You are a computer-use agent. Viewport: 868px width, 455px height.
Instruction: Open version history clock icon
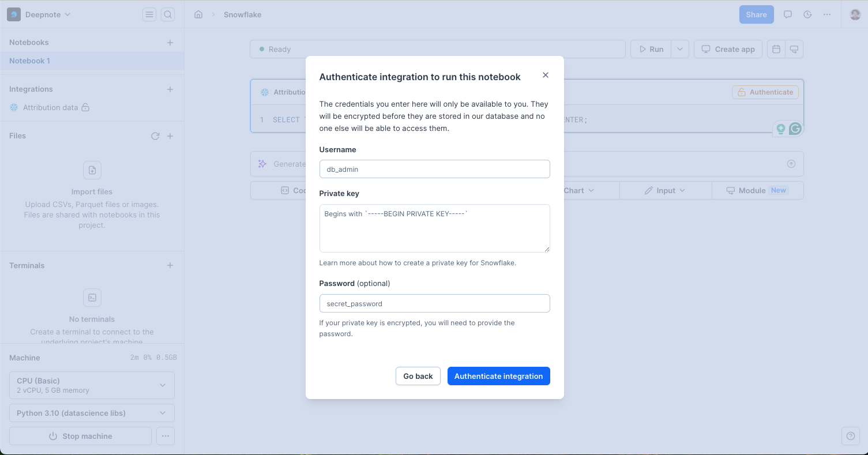807,14
